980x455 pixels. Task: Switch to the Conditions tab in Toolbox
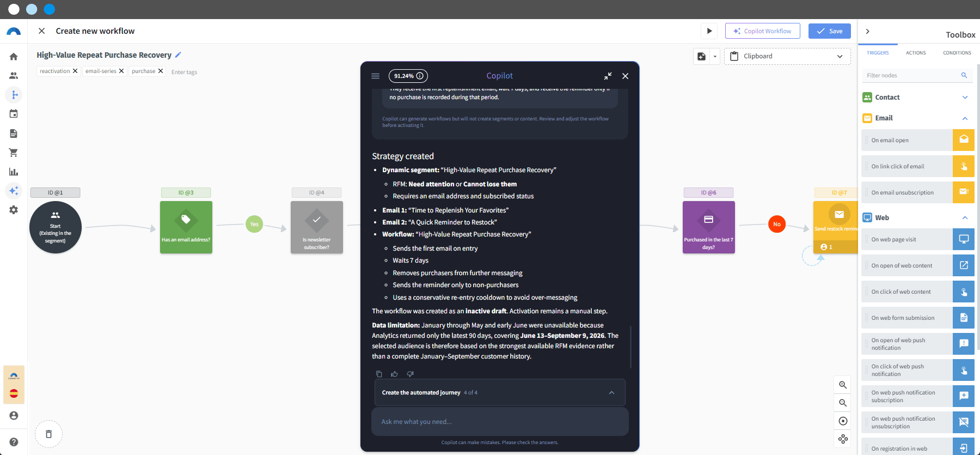[x=957, y=53]
